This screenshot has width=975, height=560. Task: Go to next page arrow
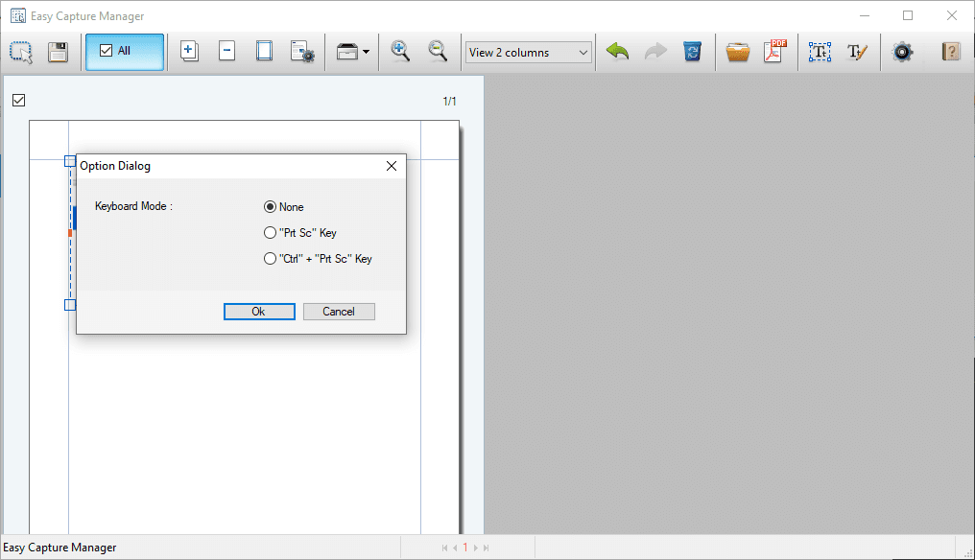(x=476, y=548)
